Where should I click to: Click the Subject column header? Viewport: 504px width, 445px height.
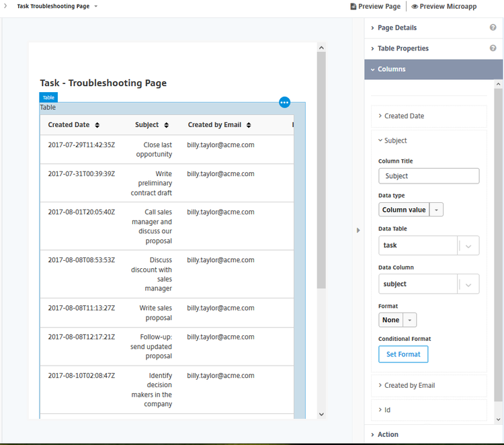click(147, 125)
